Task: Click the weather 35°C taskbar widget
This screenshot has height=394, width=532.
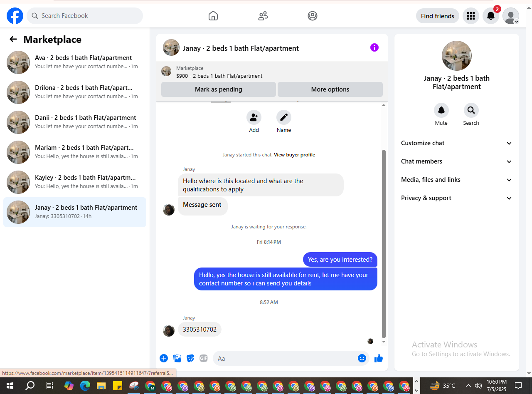Action: coord(442,386)
